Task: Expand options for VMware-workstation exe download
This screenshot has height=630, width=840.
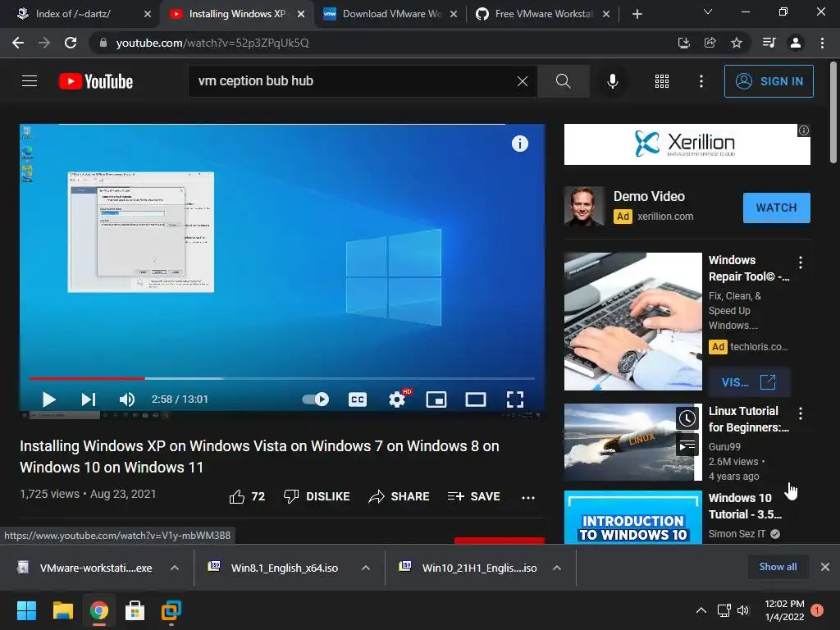Action: point(175,568)
